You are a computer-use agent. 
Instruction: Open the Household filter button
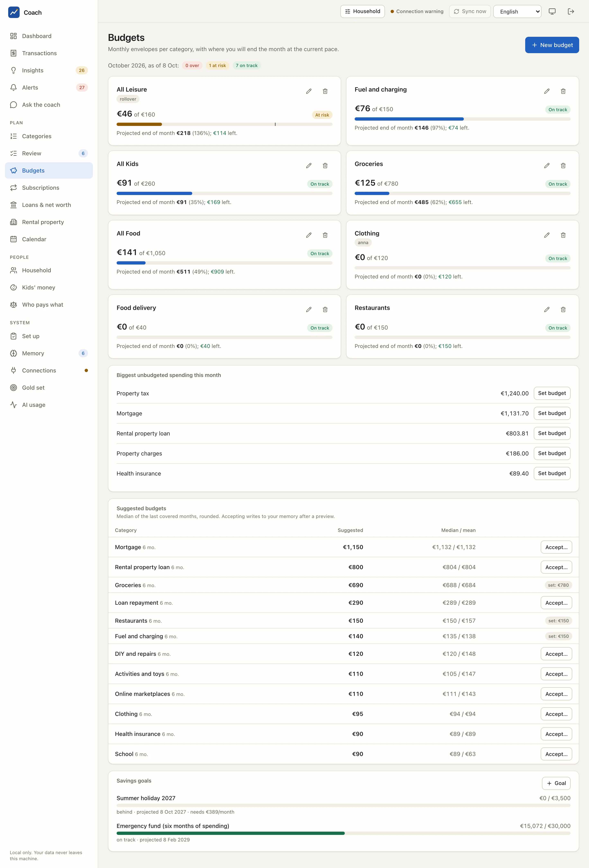362,12
